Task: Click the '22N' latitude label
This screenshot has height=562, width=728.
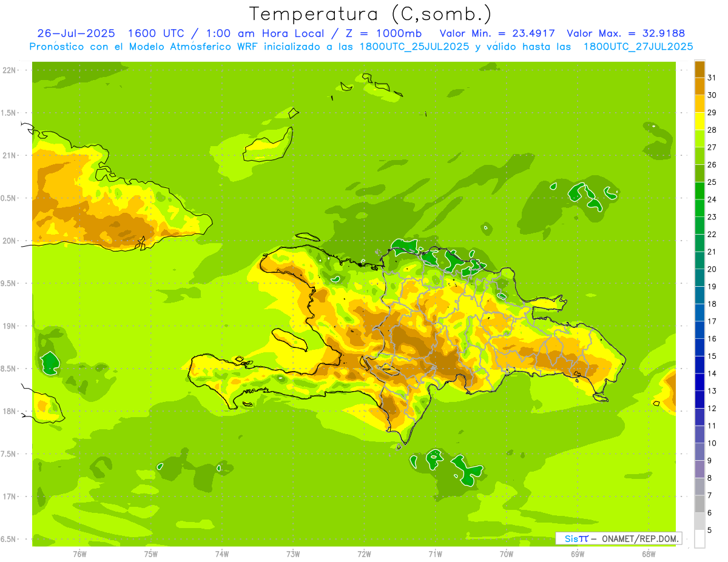Action: pyautogui.click(x=9, y=70)
